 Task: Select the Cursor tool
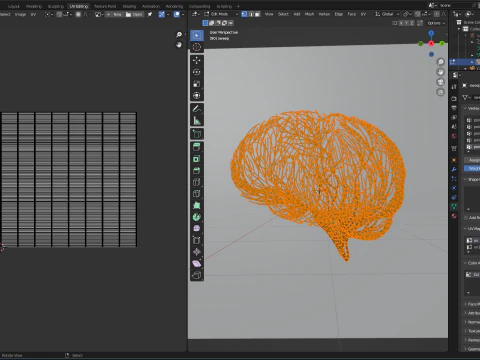click(x=197, y=47)
